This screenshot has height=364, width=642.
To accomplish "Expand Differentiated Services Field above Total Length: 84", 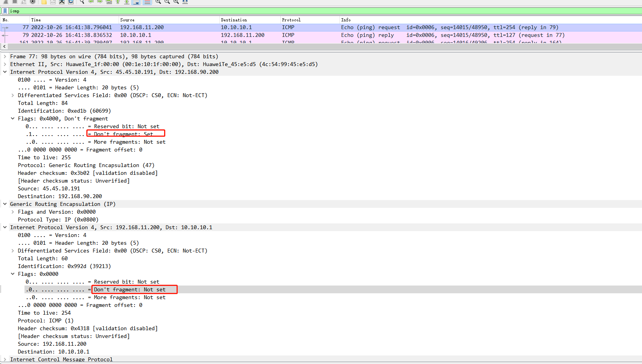I will click(x=12, y=95).
